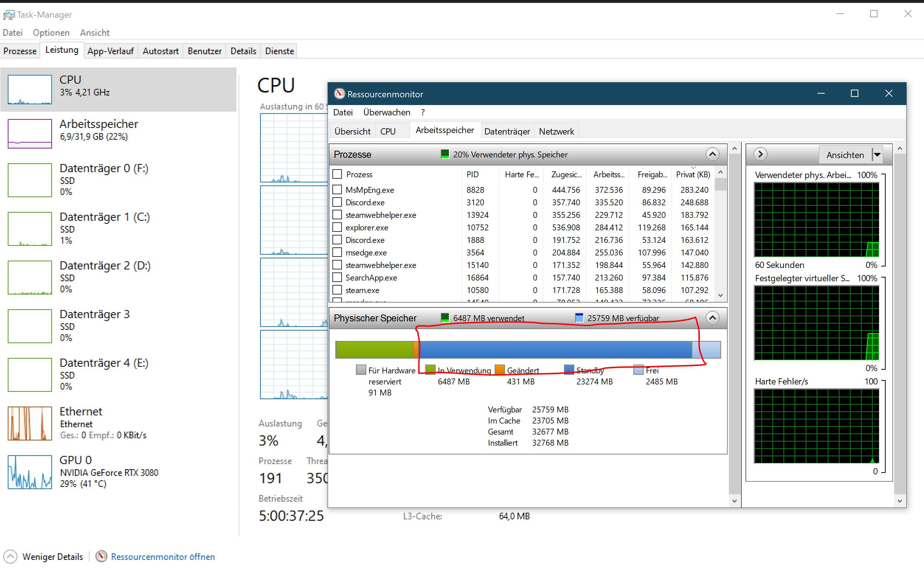Click the Weniger Details arrow icon
Image resolution: width=924 pixels, height=568 pixels.
coord(11,556)
